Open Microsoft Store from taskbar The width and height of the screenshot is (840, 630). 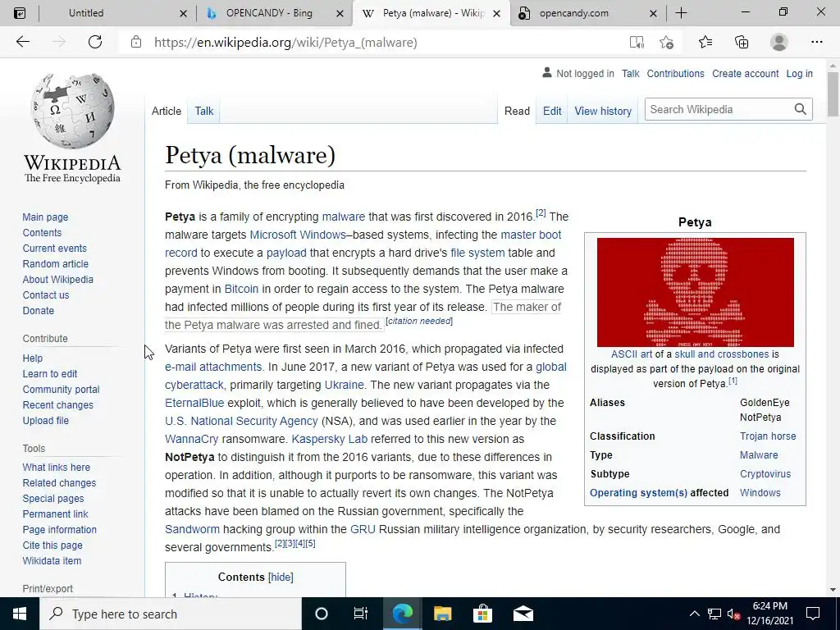point(482,614)
